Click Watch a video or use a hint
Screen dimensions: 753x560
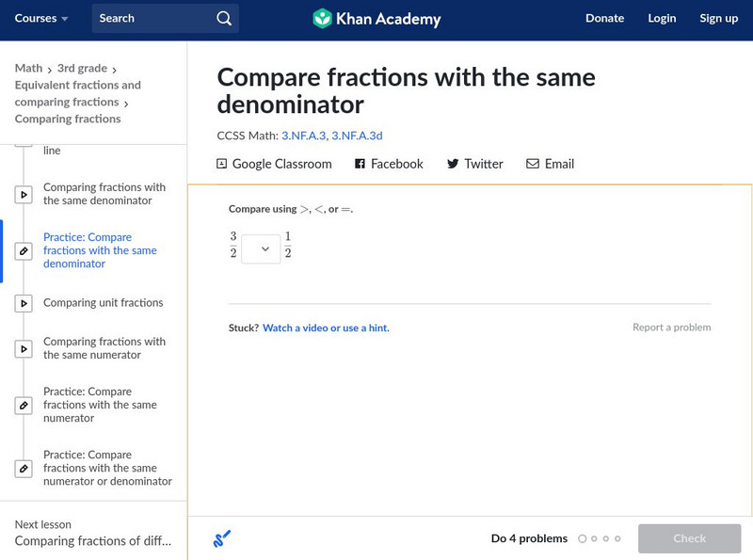[326, 328]
